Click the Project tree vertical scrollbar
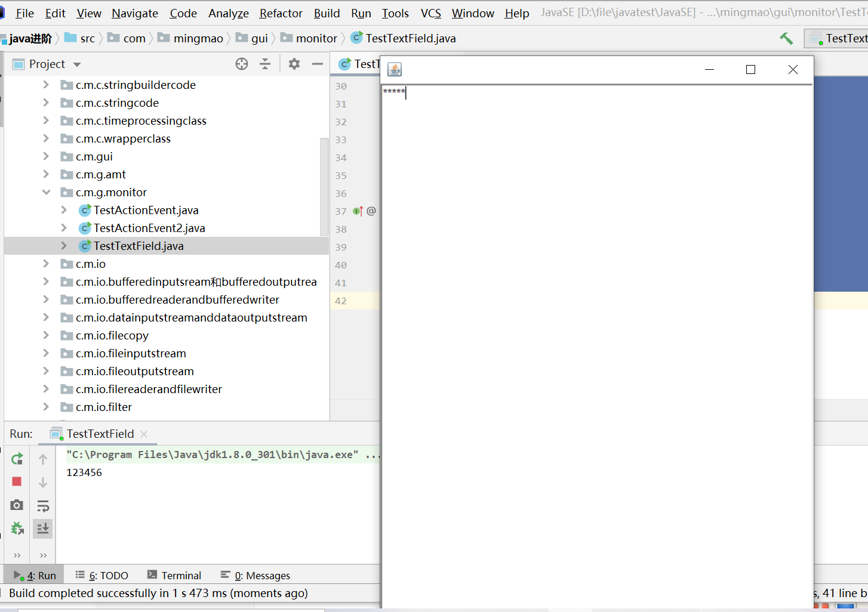 tap(324, 187)
